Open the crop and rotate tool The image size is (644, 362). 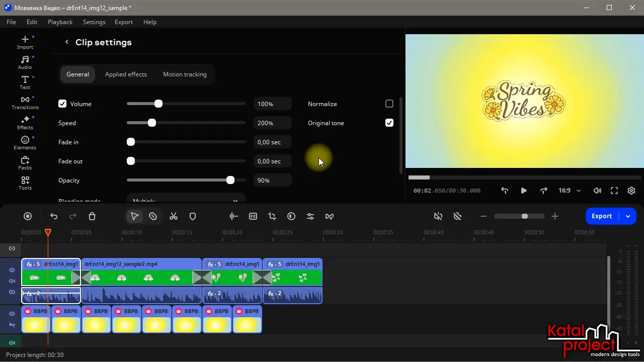point(272,216)
